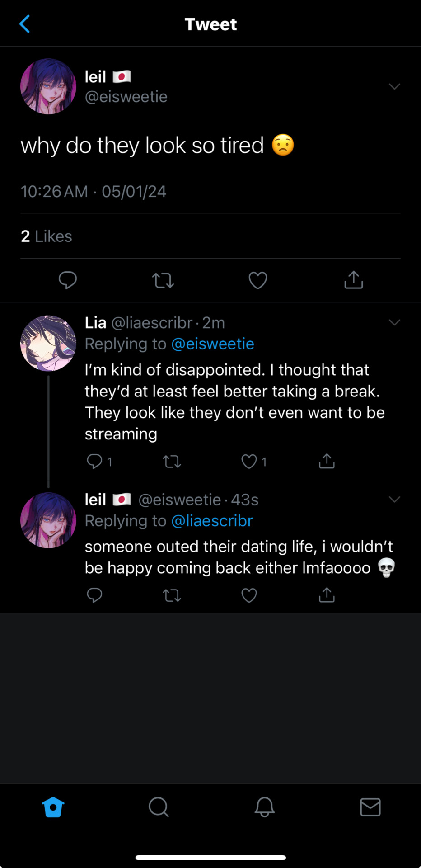Open options chevron on main tweet
The image size is (421, 868).
394,86
